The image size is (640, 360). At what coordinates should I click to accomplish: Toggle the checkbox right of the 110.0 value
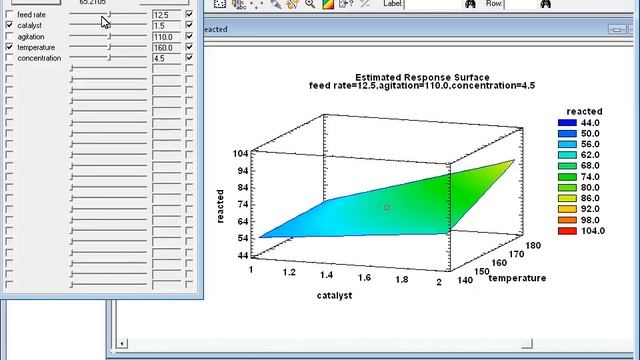(x=189, y=36)
